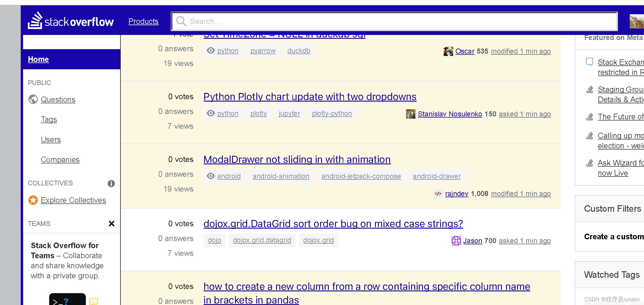
Task: Click inside the search input field
Action: coord(355,21)
